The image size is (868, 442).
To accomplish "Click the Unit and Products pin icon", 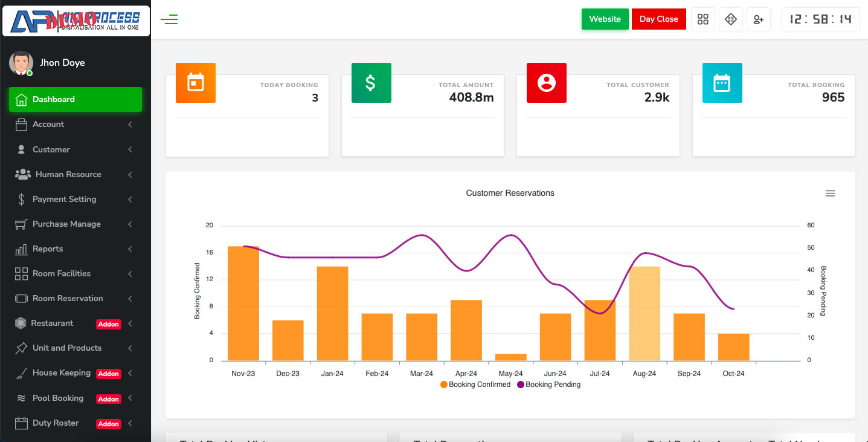I will coord(21,348).
